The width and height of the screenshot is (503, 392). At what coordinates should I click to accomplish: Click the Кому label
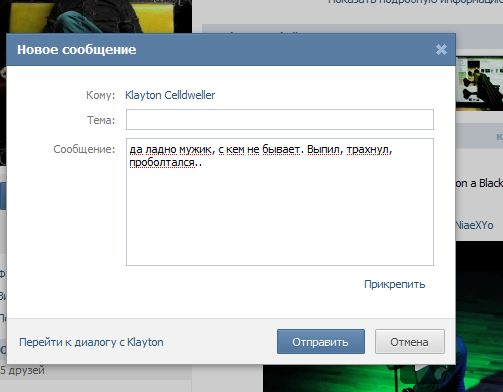100,95
